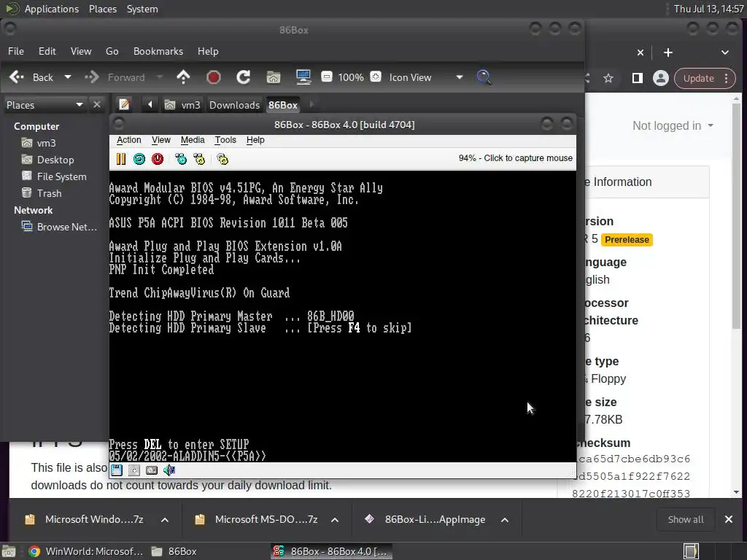Open View menu in 86Box window

(161, 140)
